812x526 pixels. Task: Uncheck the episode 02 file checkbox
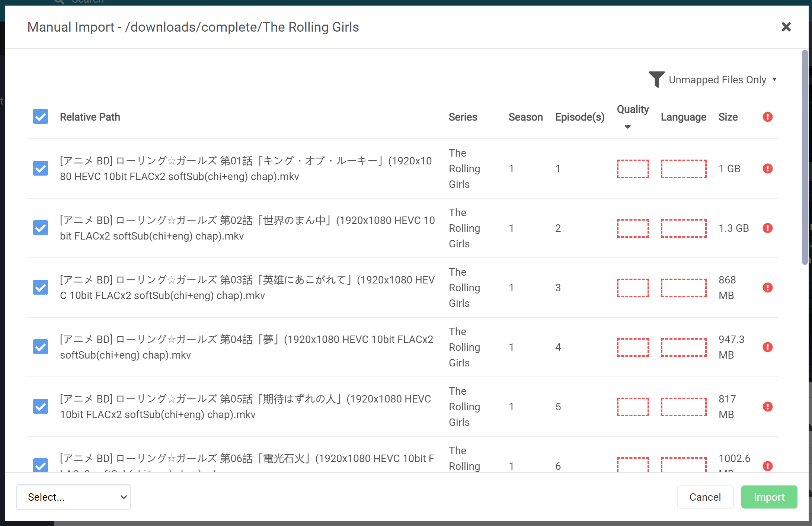point(40,228)
